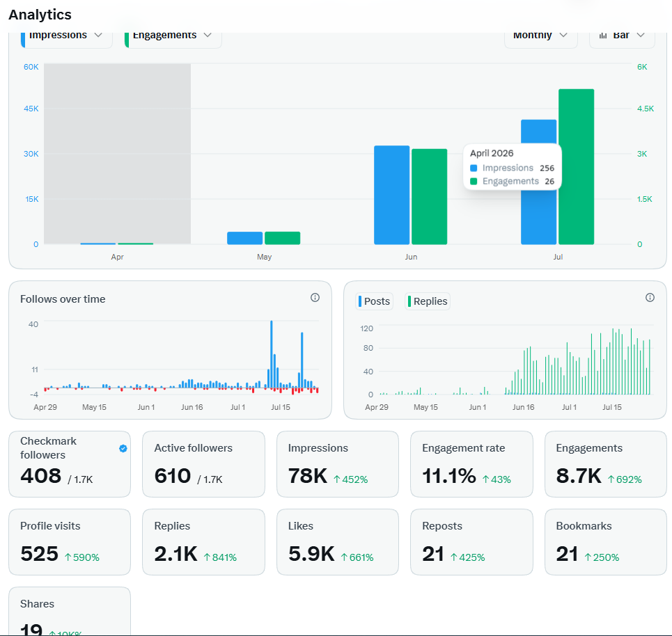Click the green Engagements swatch in tooltip
The image size is (672, 636).
[474, 182]
